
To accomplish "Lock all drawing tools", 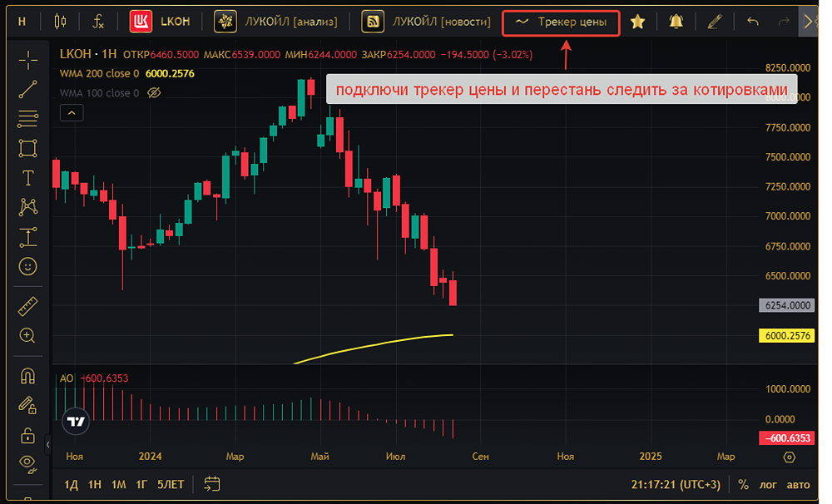I will 27,436.
